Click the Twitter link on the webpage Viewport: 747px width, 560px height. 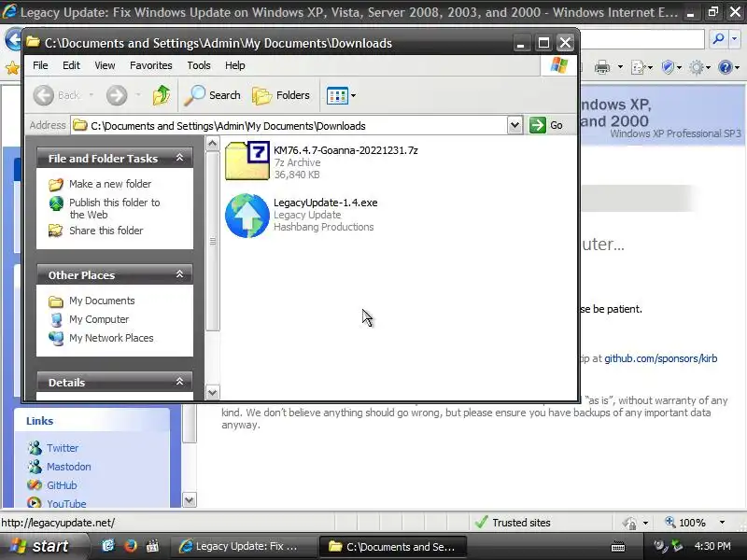(63, 448)
